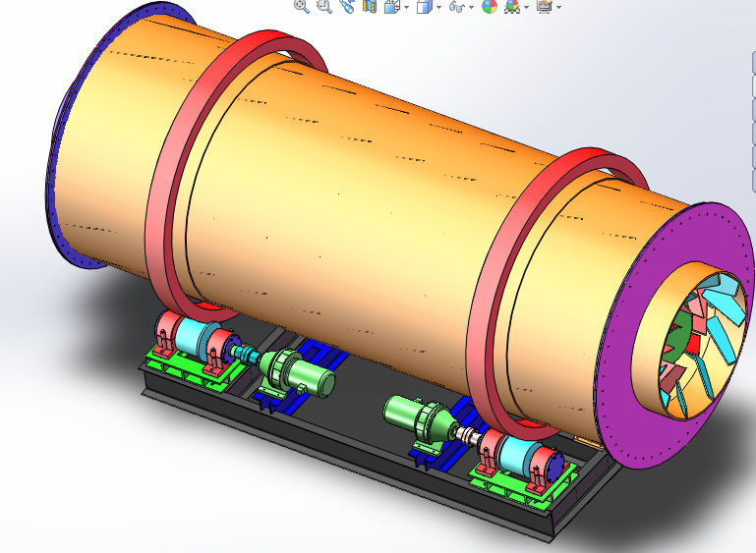Activate the Section View tool
The width and height of the screenshot is (756, 553).
click(x=370, y=6)
